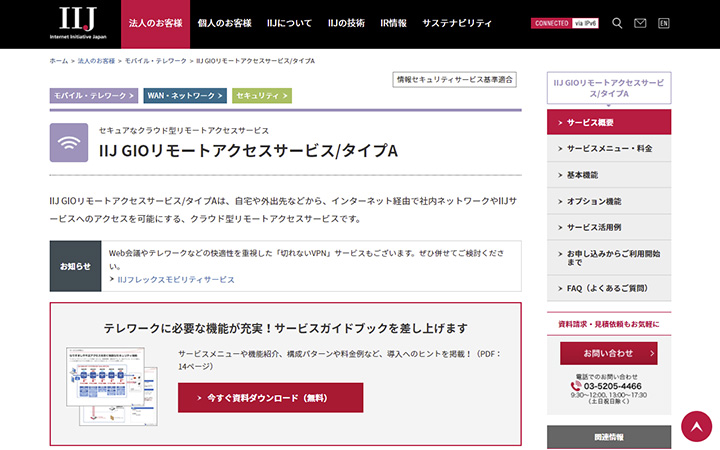This screenshot has height=450, width=720.
Task: Open the サステナビリティ menu
Action: pyautogui.click(x=457, y=23)
